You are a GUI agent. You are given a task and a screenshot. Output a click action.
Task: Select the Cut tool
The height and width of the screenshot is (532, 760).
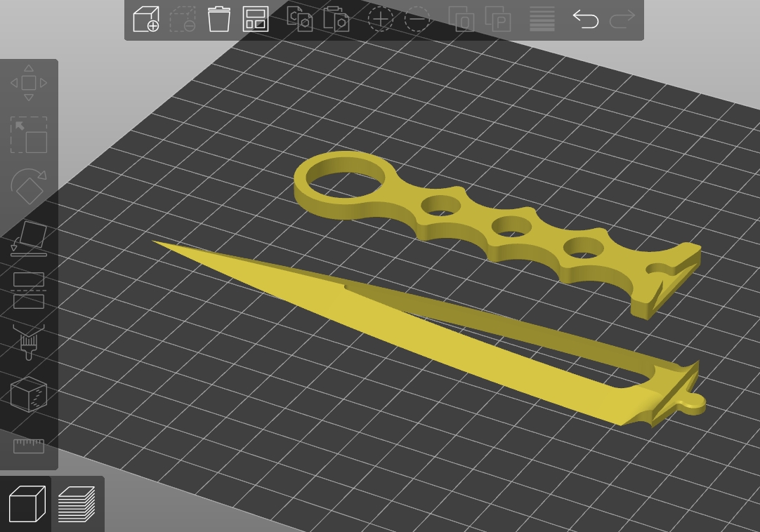pos(29,291)
